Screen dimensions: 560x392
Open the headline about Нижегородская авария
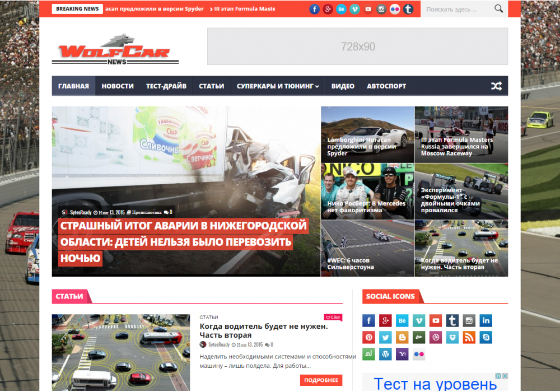pos(183,242)
